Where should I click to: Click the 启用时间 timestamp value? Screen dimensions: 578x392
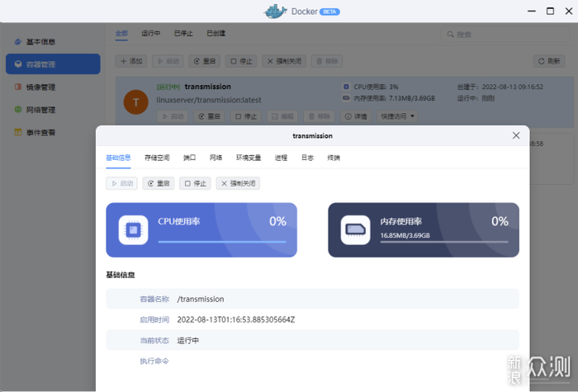(x=236, y=320)
